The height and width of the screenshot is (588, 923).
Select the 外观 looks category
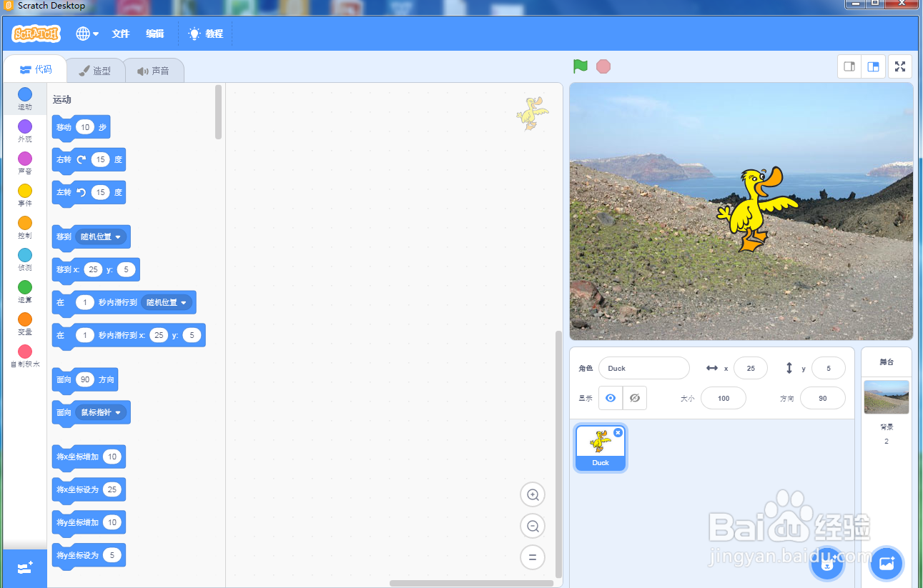point(25,131)
